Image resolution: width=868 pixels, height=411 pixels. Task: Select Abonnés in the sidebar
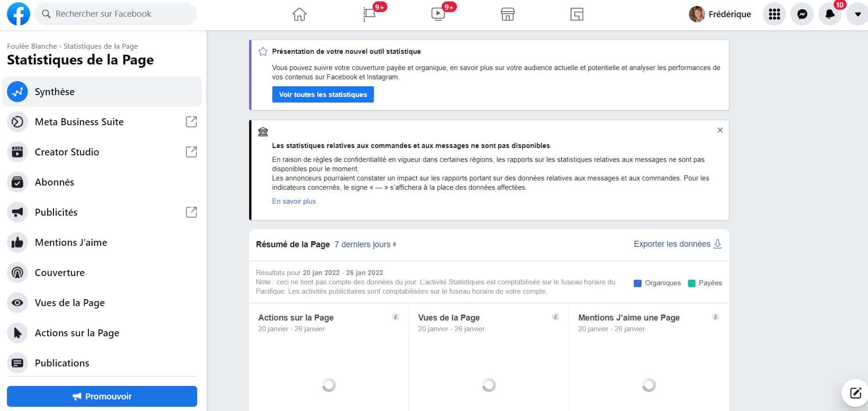54,182
